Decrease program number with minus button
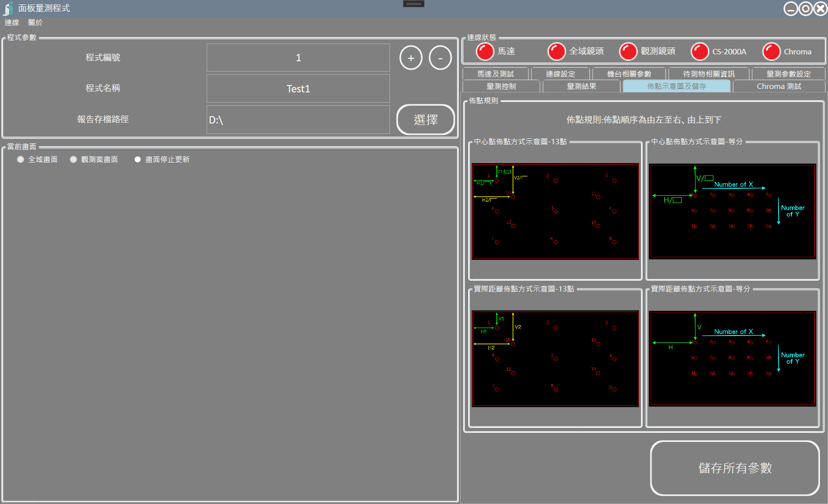Image resolution: width=828 pixels, height=504 pixels. coord(440,58)
